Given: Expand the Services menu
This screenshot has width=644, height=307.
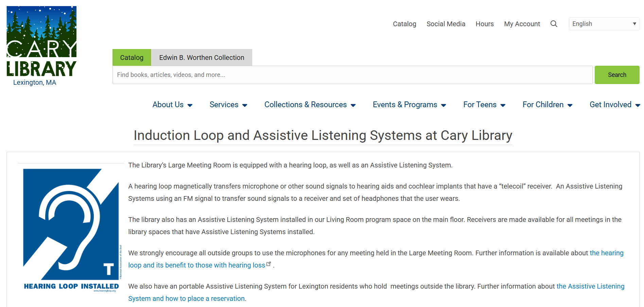Looking at the screenshot, I should point(228,105).
